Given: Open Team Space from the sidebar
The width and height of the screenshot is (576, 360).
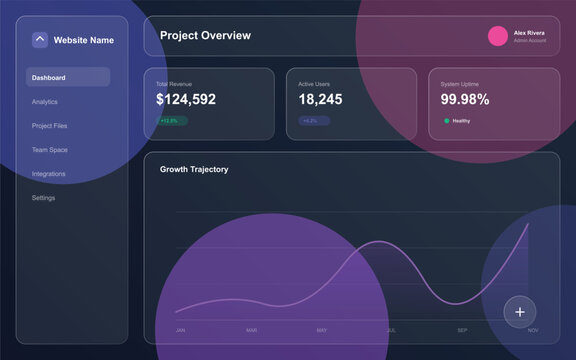Looking at the screenshot, I should tap(50, 150).
